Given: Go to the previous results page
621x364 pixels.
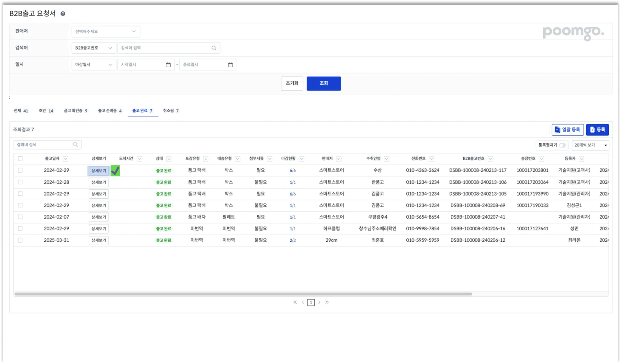Looking at the screenshot, I should (303, 302).
